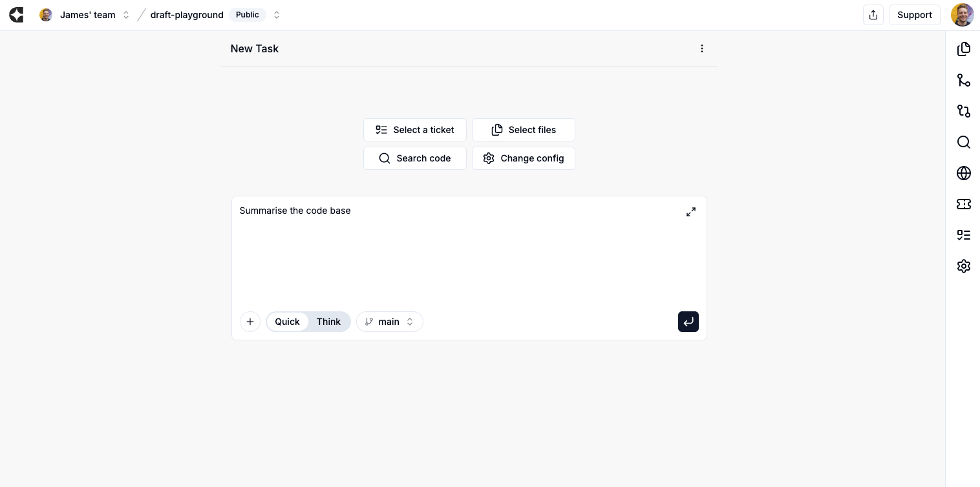Open the globe icon in right sidebar
980x487 pixels.
click(963, 173)
